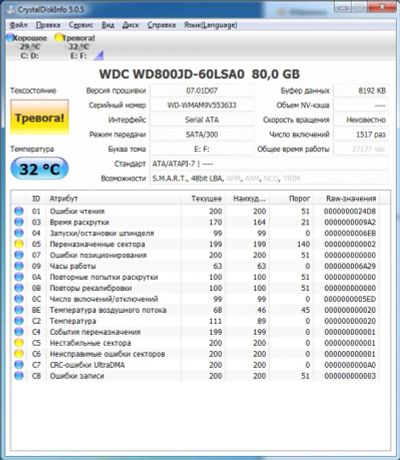
Task: Click threshold value 140 of Переназначенные сектора
Action: pos(303,244)
